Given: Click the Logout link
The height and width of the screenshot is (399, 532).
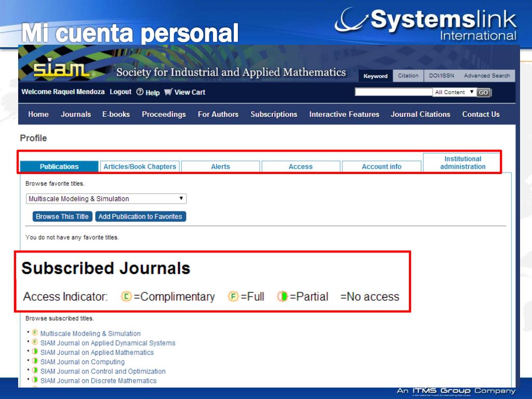Looking at the screenshot, I should coord(121,92).
